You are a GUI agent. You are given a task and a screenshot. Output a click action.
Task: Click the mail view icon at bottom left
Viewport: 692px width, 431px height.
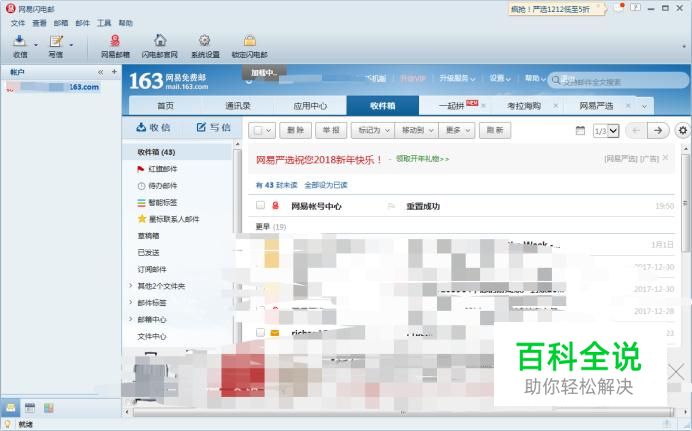11,408
